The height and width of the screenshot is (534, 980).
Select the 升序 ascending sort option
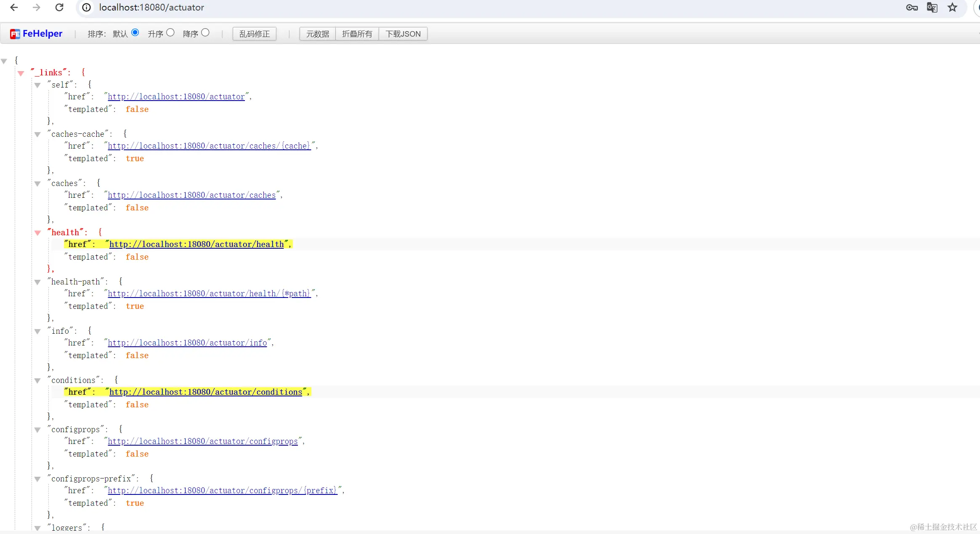click(170, 33)
